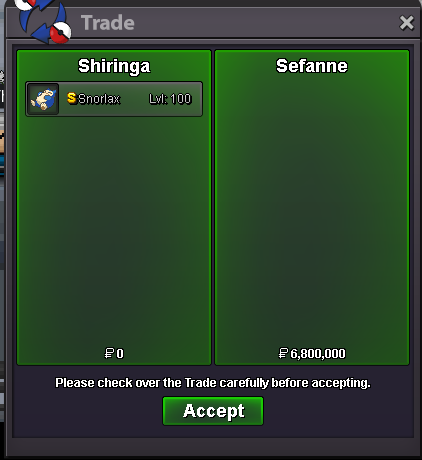Viewport: 422px width, 460px height.
Task: Close the Trade window
Action: pos(407,23)
